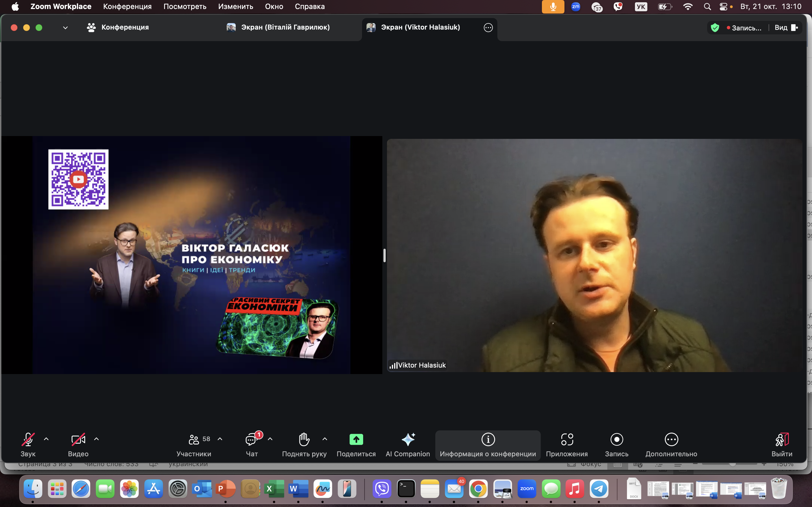Open the Конференция menu in menu bar
Image resolution: width=812 pixels, height=507 pixels.
[x=127, y=6]
